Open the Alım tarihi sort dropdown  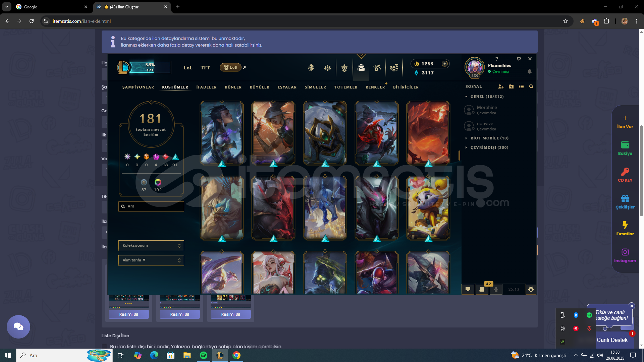click(151, 260)
